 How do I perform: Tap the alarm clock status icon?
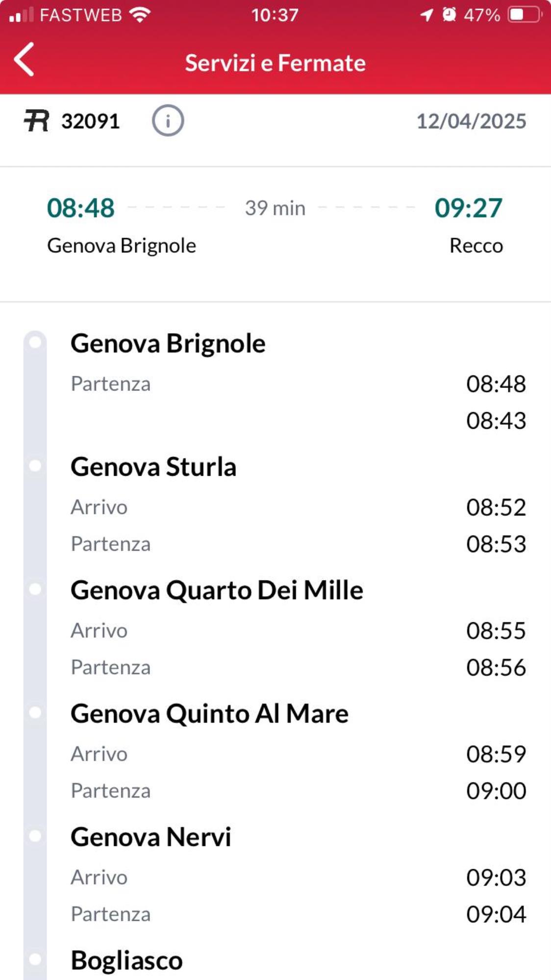[x=449, y=15]
